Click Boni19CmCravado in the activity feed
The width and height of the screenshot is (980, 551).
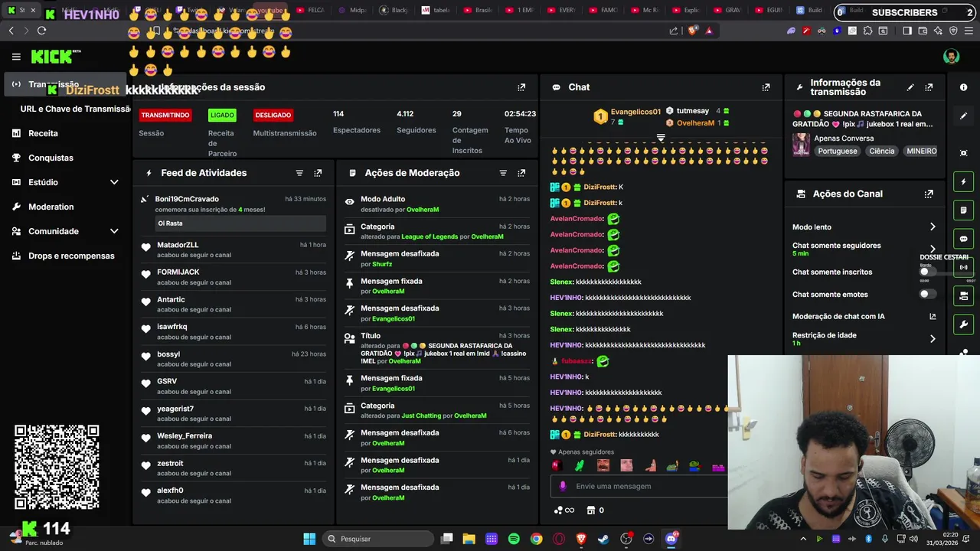click(187, 199)
